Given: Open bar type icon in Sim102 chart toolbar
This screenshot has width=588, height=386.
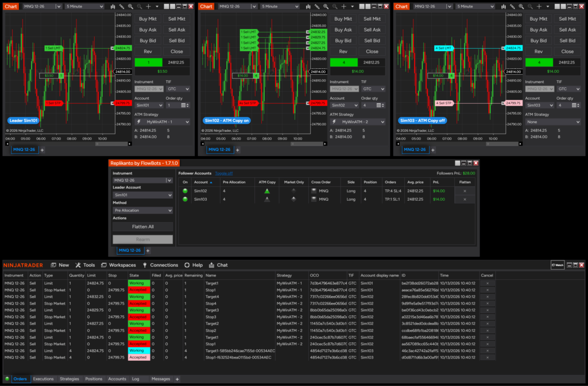Looking at the screenshot, I should click(x=308, y=6).
